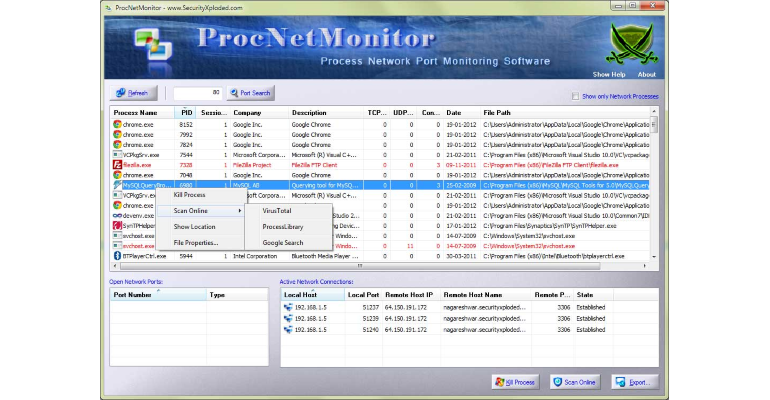Sort by Date column header
Screen dimensions: 770x400
click(461, 112)
